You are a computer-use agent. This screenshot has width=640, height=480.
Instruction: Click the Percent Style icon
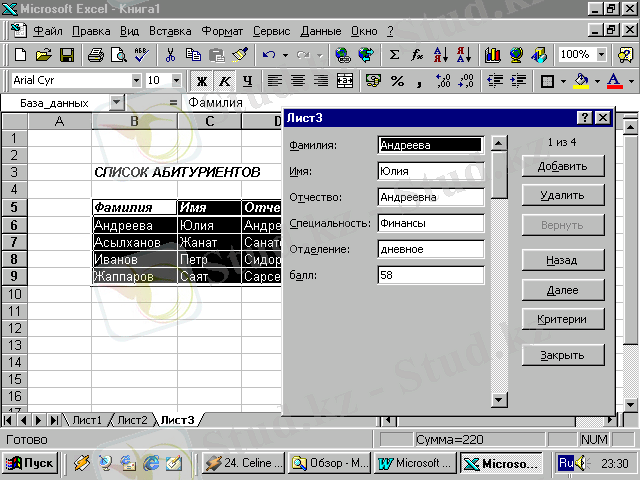tap(397, 80)
